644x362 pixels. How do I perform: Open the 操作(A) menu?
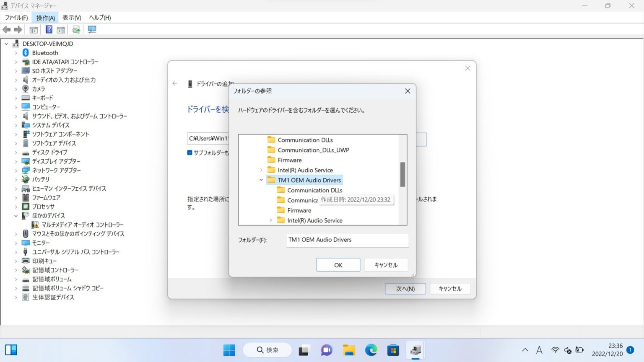point(45,18)
